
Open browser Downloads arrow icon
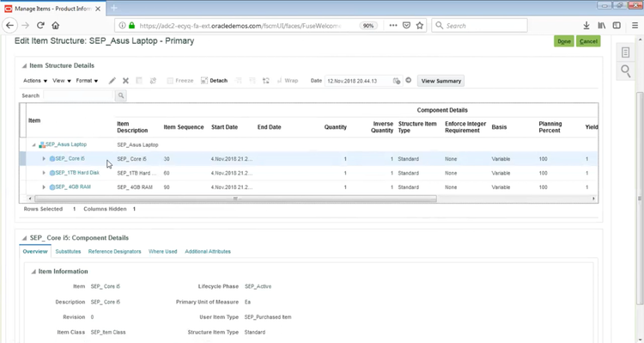(x=586, y=26)
